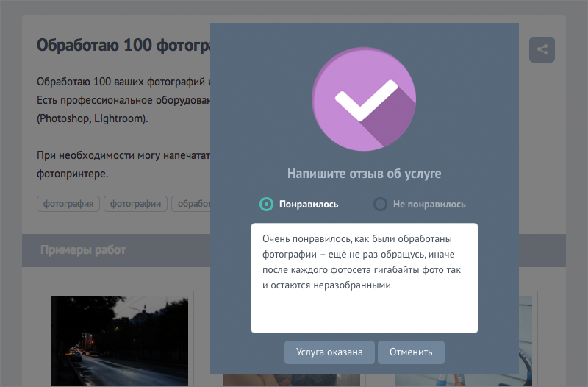Click the Примеры работ section header
The image size is (588, 387).
83,250
